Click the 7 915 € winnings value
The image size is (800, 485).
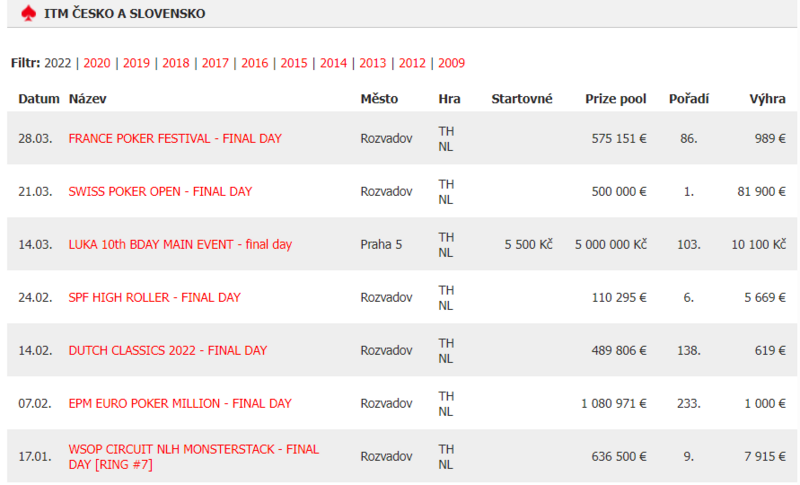click(765, 457)
